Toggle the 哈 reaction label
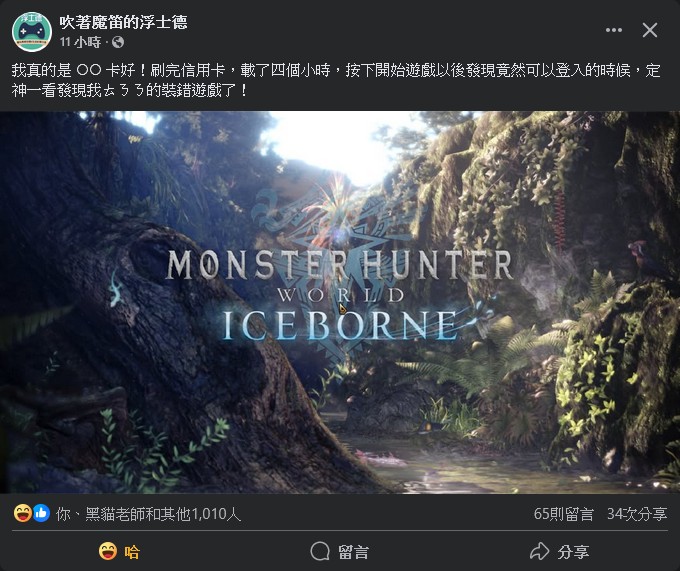Image resolution: width=680 pixels, height=571 pixels. click(x=132, y=552)
